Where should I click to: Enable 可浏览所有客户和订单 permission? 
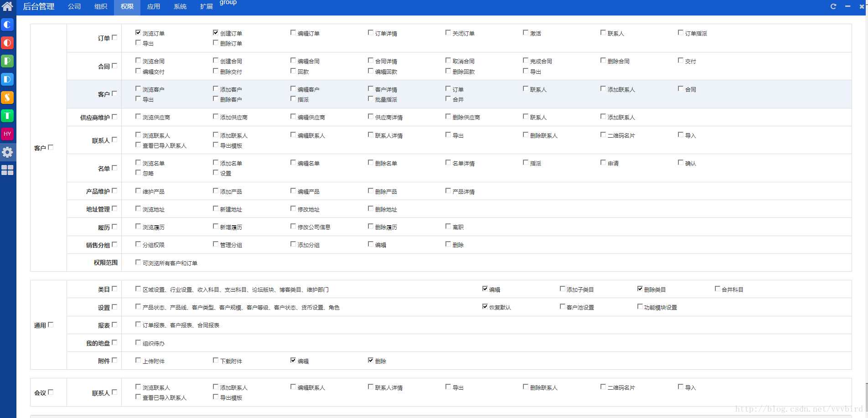tap(138, 263)
